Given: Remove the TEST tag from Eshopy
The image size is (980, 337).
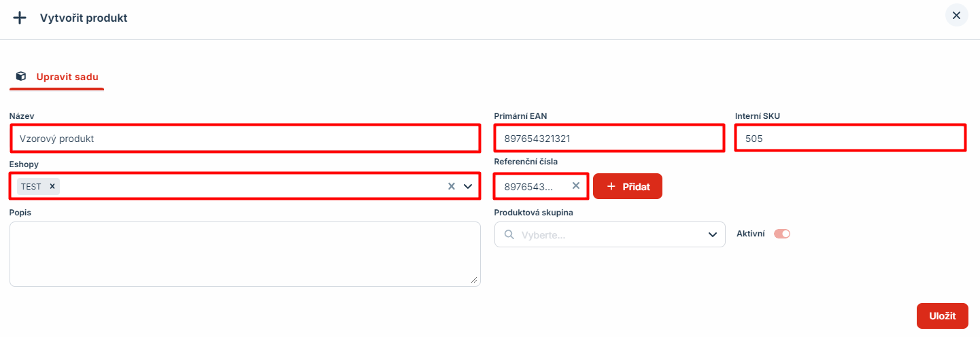Looking at the screenshot, I should (x=52, y=186).
